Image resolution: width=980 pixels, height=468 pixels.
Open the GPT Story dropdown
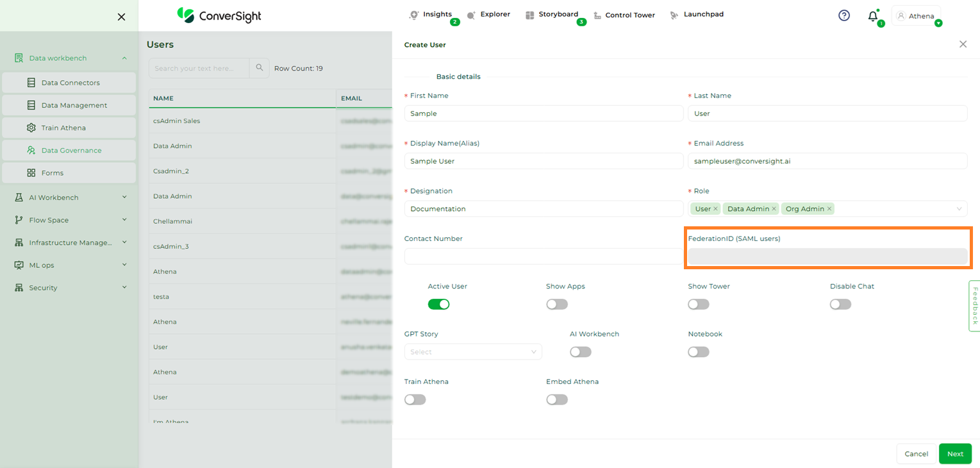point(473,352)
